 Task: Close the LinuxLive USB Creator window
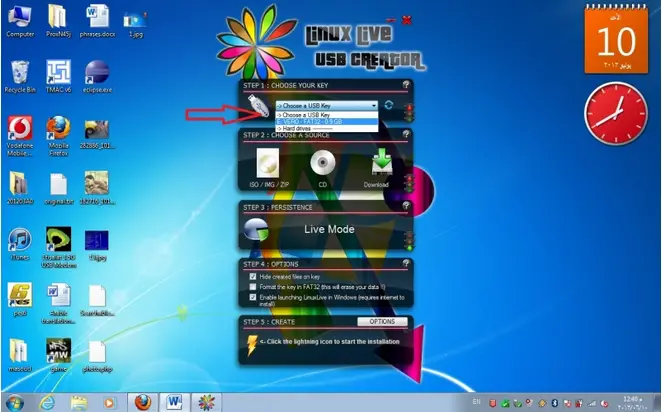click(406, 20)
